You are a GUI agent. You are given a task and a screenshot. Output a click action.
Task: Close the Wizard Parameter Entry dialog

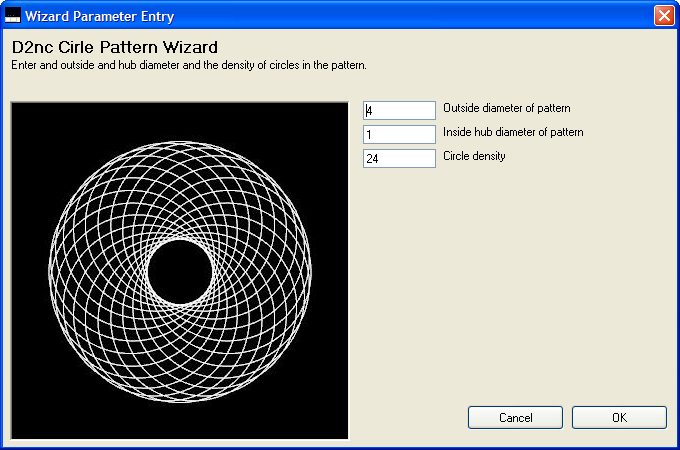[x=664, y=16]
